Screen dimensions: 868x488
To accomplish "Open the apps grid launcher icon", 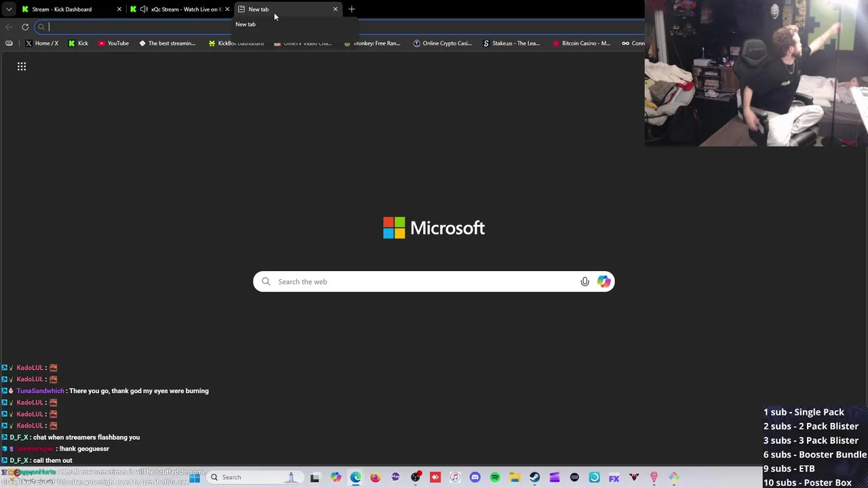I will [22, 66].
